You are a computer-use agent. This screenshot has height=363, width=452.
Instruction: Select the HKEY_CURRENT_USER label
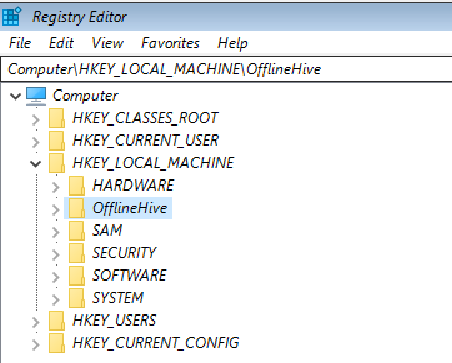pos(146,140)
